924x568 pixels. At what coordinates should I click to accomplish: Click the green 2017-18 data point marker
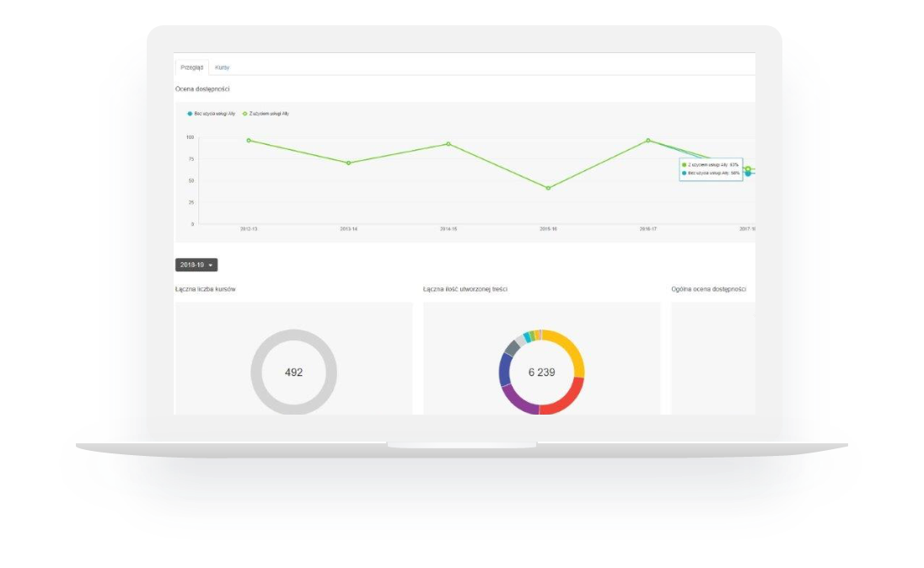(x=748, y=169)
